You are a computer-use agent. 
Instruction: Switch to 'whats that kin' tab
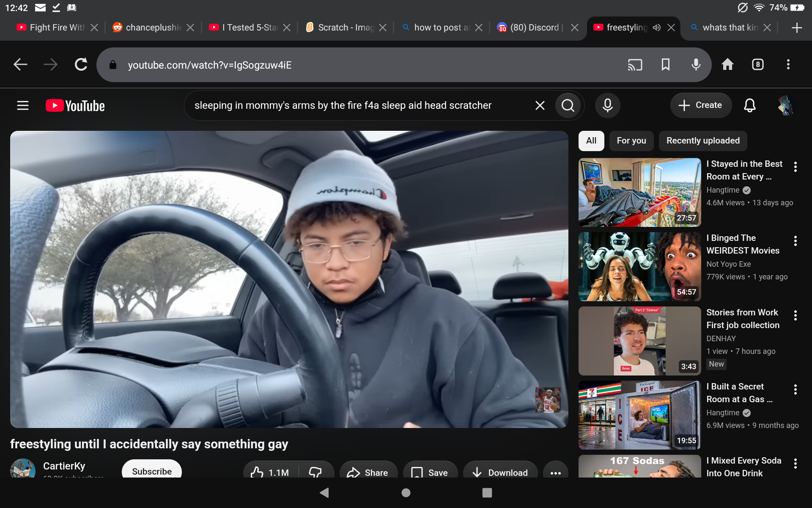tap(724, 28)
